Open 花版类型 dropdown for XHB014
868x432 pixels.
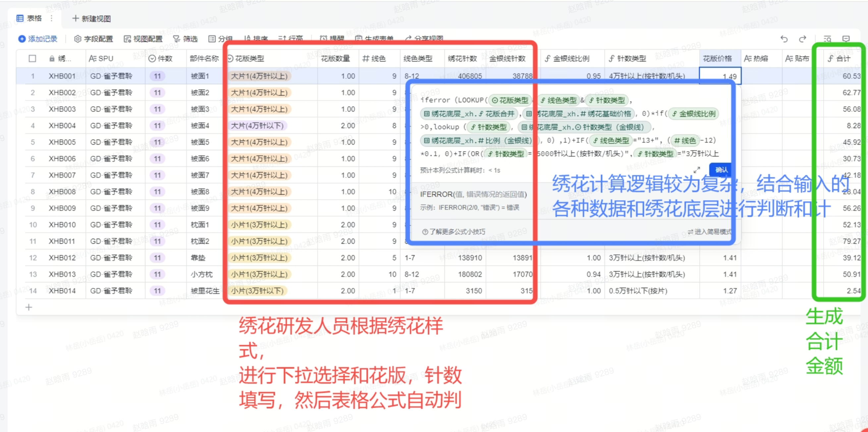click(x=258, y=291)
